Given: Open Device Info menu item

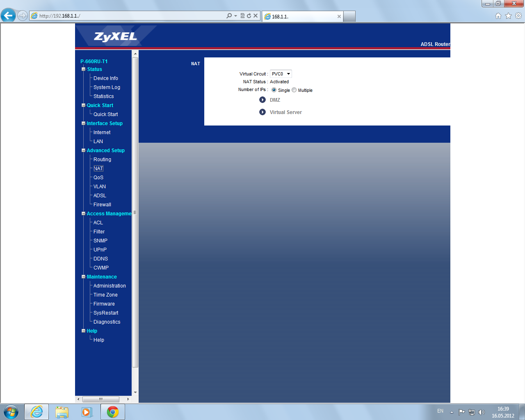Looking at the screenshot, I should (x=106, y=78).
